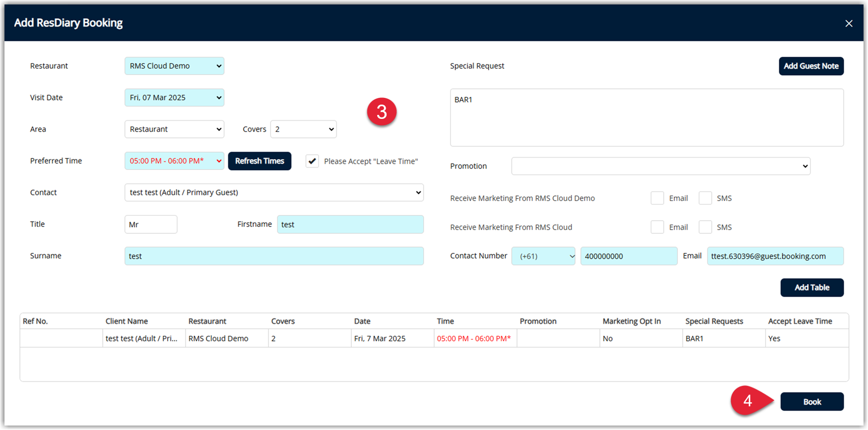Open the Preferred Time dropdown
The height and width of the screenshot is (430, 868).
click(x=174, y=161)
